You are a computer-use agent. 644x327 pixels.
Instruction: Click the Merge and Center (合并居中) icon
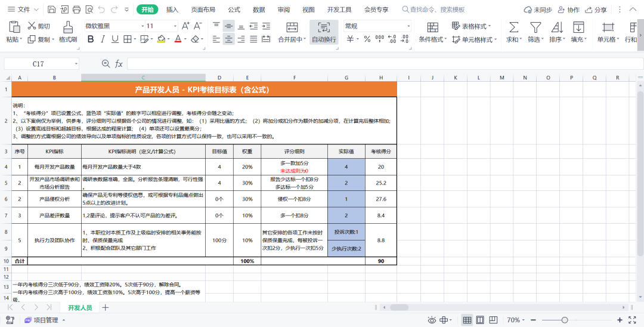292,27
